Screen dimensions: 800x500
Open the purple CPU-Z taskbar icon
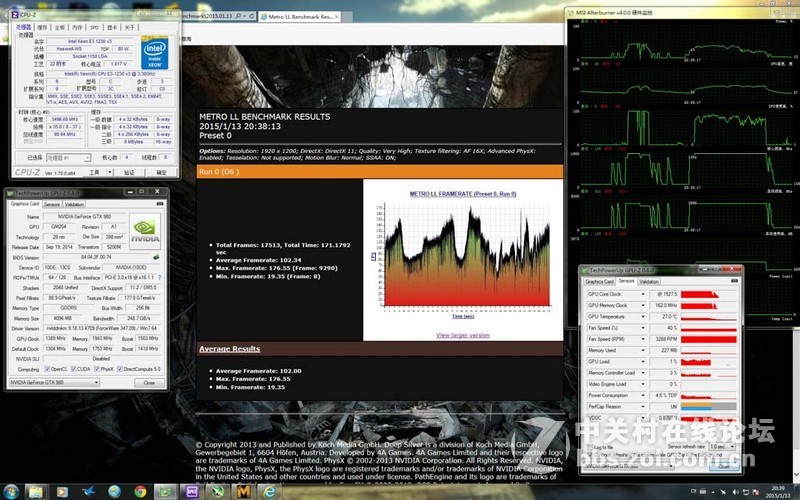[192, 492]
